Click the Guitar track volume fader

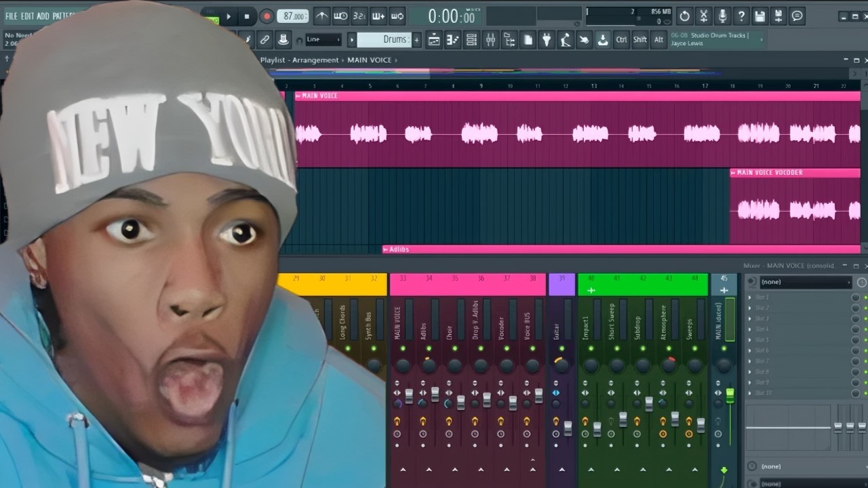click(568, 428)
